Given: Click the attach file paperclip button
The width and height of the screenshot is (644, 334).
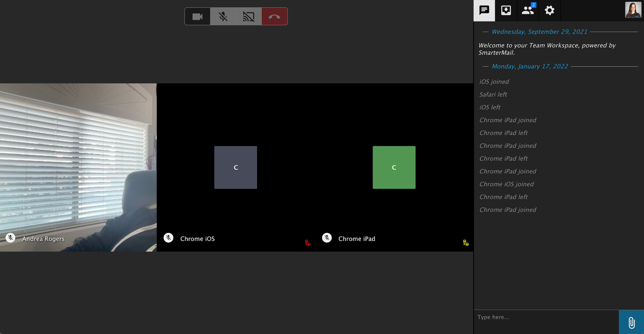Looking at the screenshot, I should pos(631,322).
